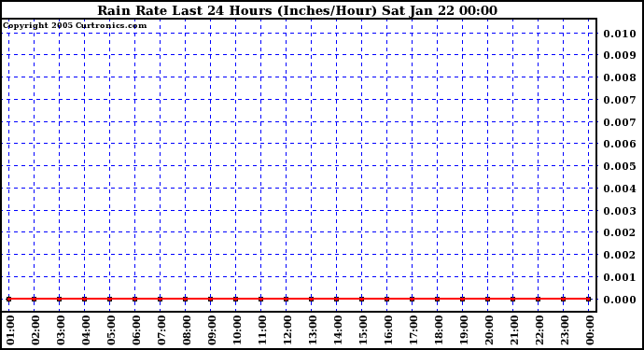644x350 pixels.
Task: Click the 0.010 y-axis value
Action: click(x=620, y=34)
